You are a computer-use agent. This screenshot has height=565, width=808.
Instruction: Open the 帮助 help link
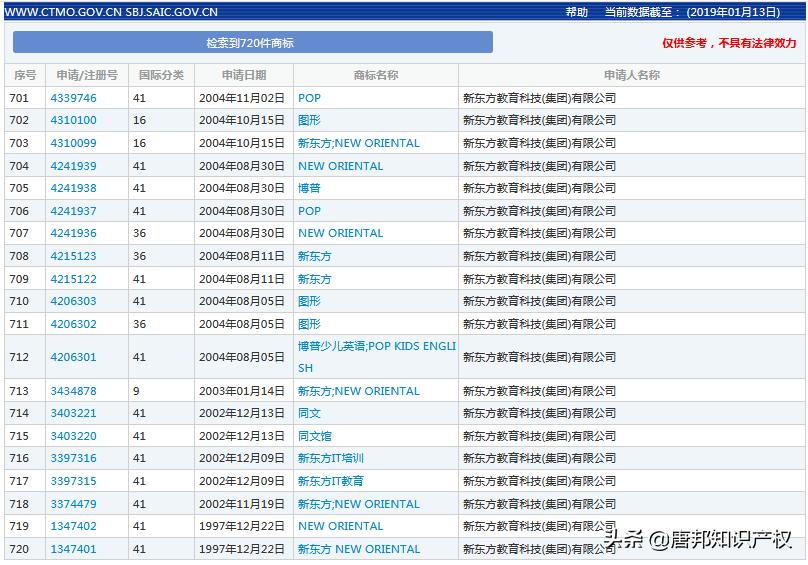pyautogui.click(x=577, y=12)
